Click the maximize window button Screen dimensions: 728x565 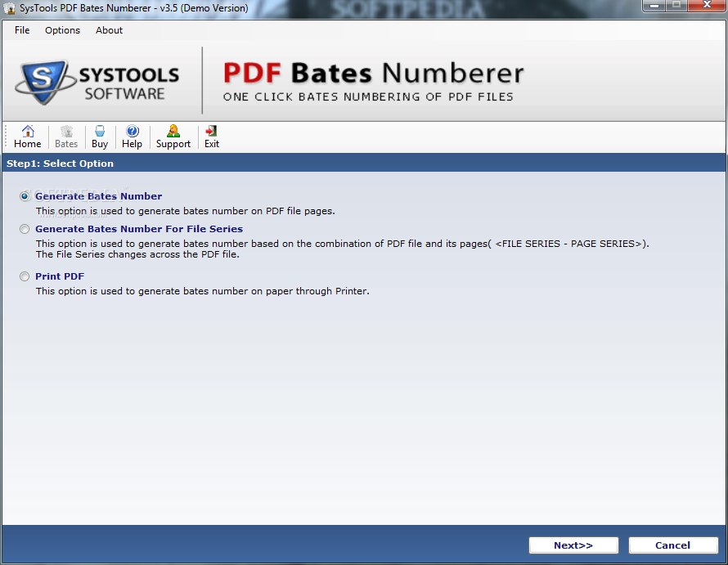(676, 6)
